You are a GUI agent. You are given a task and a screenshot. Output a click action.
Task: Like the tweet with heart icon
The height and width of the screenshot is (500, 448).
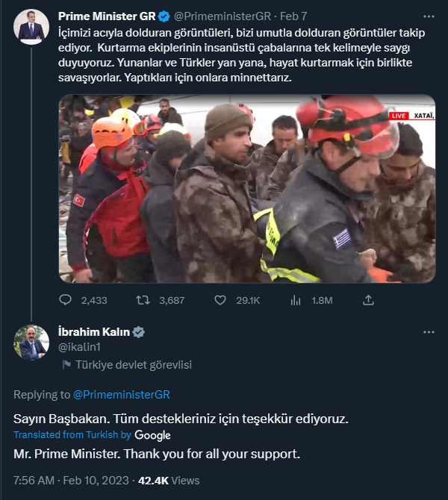tap(220, 300)
